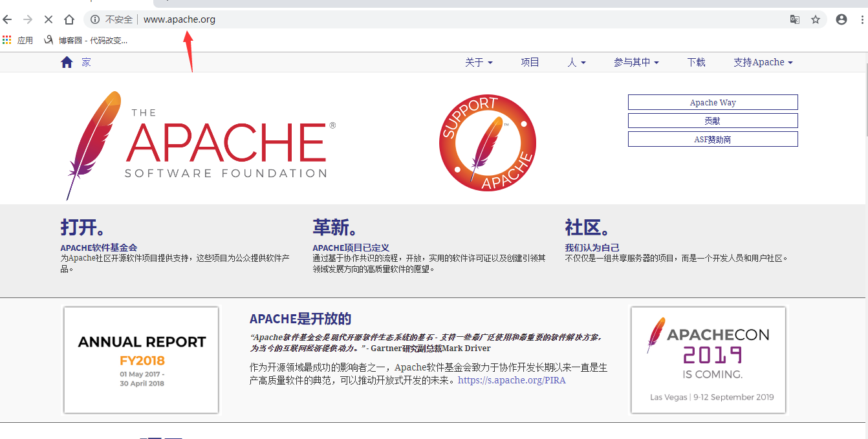Click the APACHE是开放的 heading
This screenshot has width=868, height=439.
[300, 319]
